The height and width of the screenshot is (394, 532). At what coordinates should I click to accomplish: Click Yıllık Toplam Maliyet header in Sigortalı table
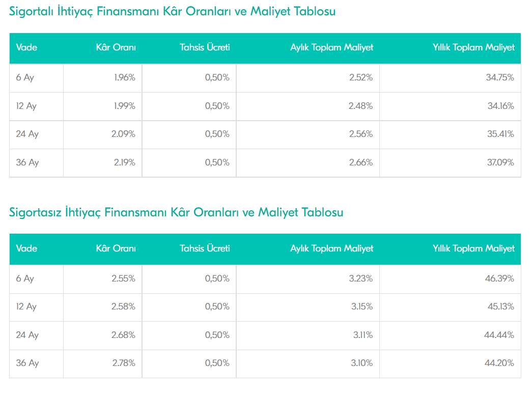click(x=473, y=47)
